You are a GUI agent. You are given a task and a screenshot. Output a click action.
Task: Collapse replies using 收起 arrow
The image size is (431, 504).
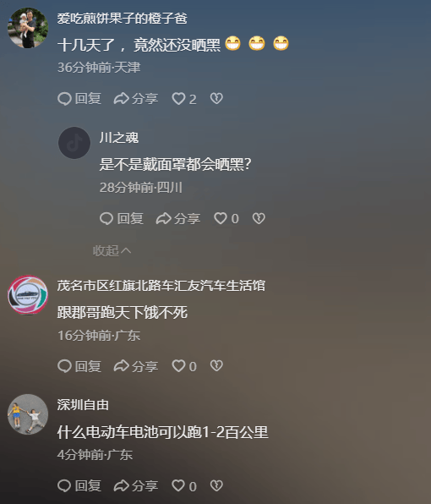click(112, 250)
